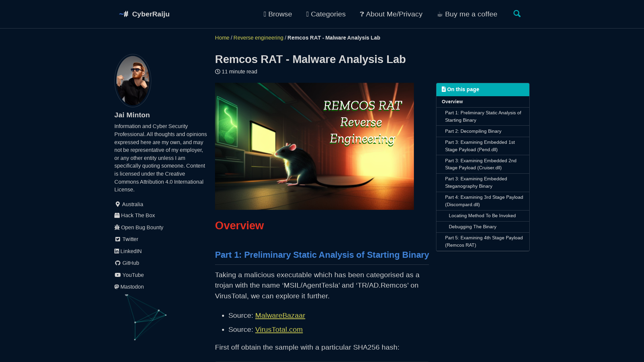Click the On this page bookmark icon
The image size is (644, 362).
point(444,89)
